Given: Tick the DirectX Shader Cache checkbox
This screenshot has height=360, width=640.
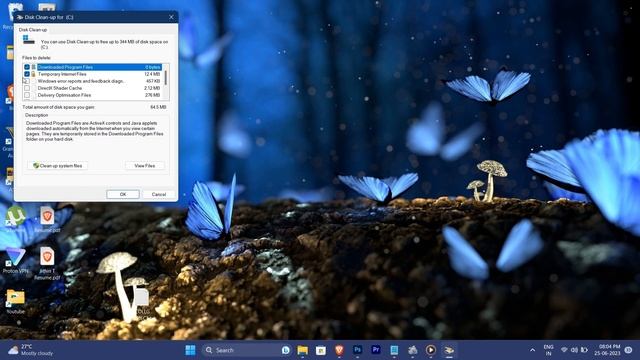Looking at the screenshot, I should tap(27, 88).
